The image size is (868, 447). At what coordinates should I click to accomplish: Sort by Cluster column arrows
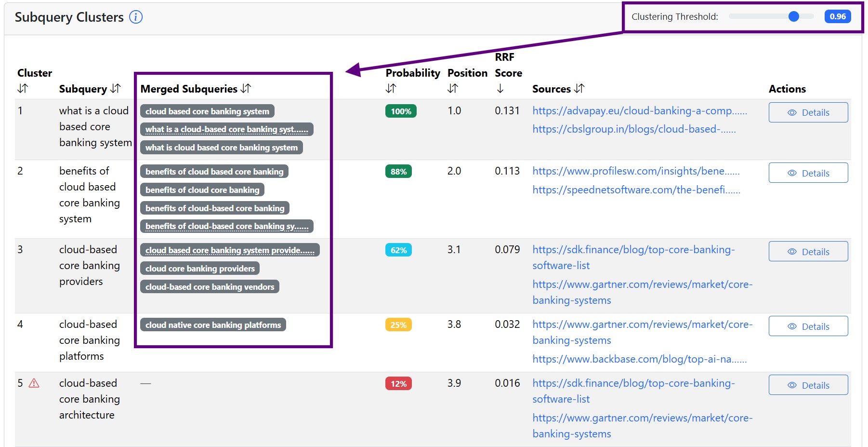click(23, 88)
